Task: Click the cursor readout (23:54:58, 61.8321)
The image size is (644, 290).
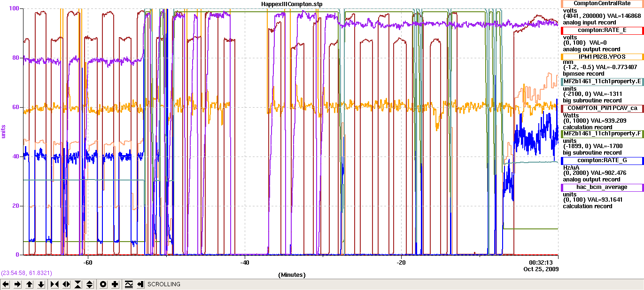Action: coord(26,273)
